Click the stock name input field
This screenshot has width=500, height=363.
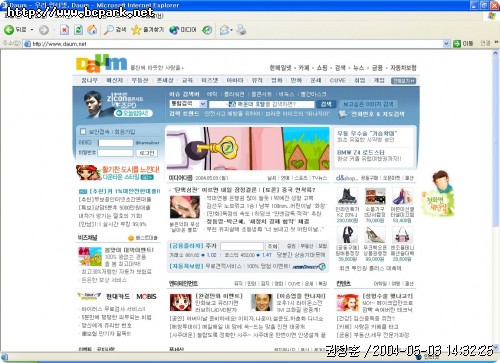click(242, 246)
